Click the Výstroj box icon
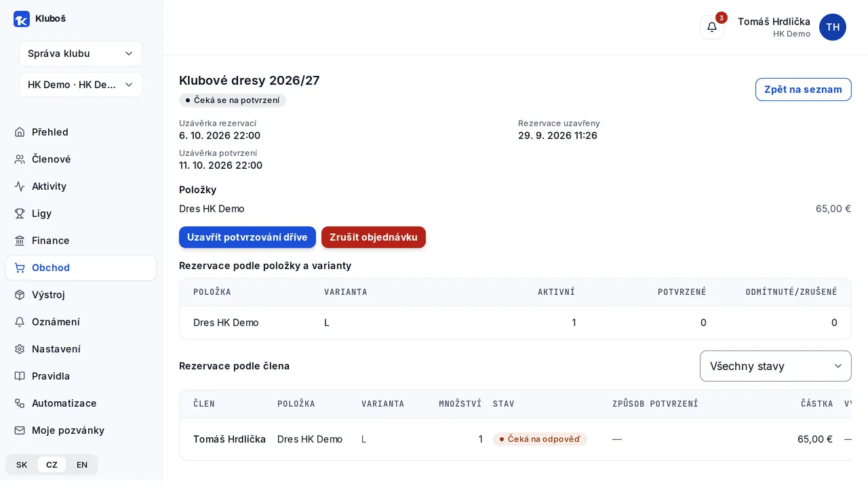The image size is (868, 488). (x=20, y=295)
